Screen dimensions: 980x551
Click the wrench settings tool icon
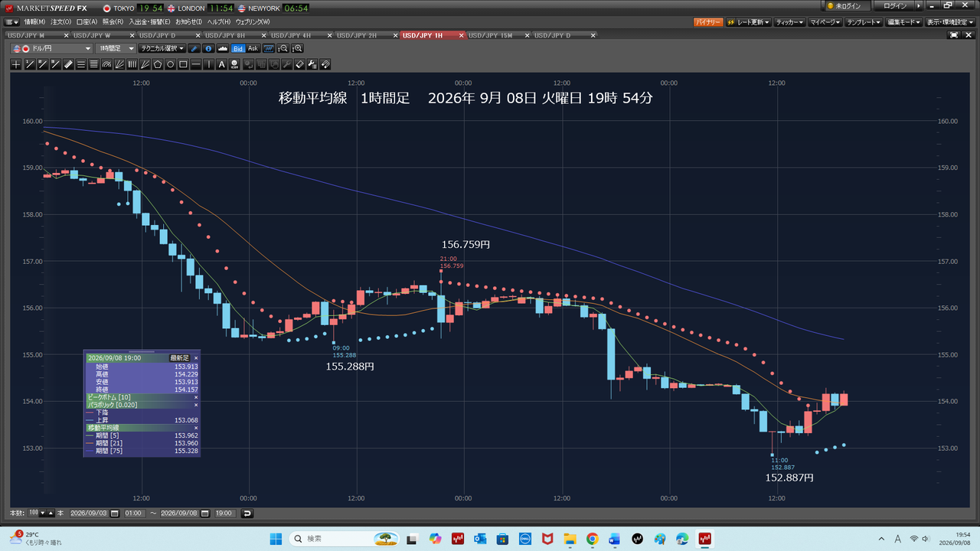(x=287, y=64)
